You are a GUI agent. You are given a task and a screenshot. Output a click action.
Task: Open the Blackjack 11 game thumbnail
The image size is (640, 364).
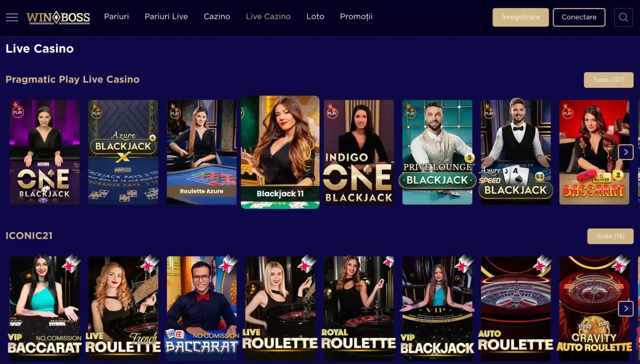[x=280, y=152]
